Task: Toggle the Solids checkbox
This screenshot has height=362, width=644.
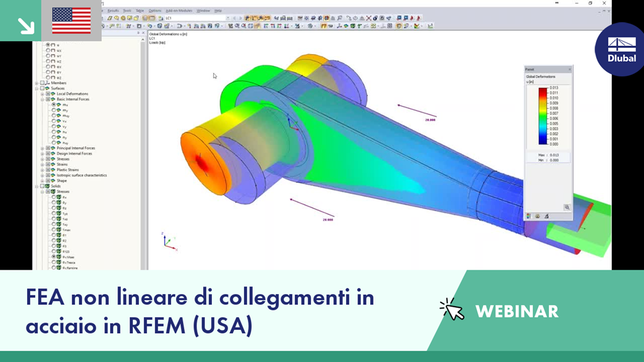Action: (x=42, y=186)
